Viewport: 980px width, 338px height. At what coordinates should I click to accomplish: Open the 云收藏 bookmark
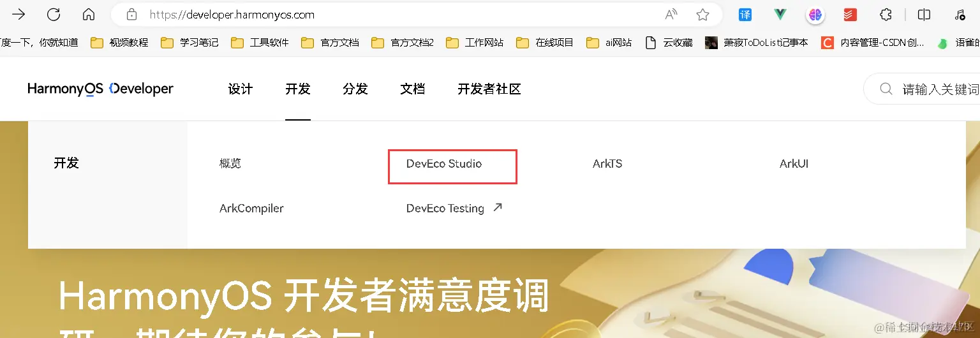[x=669, y=43]
